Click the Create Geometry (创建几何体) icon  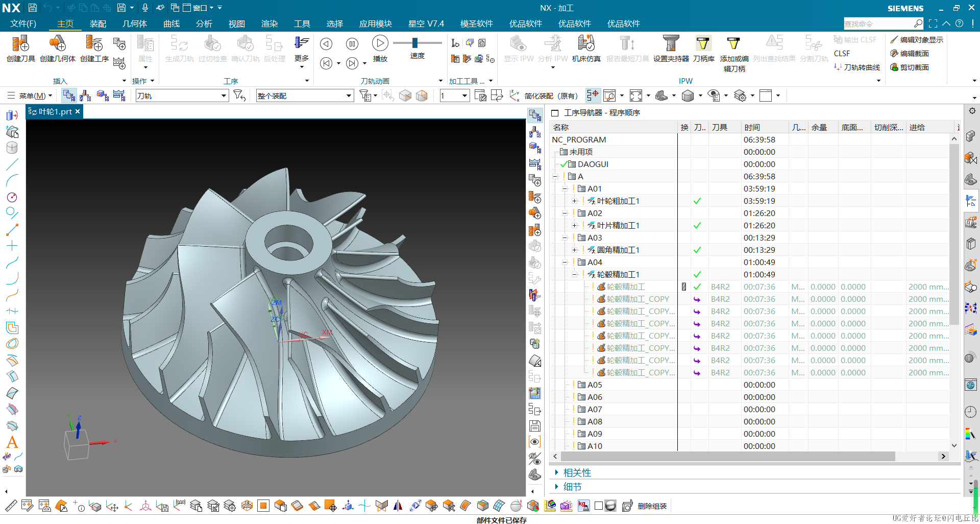coord(57,49)
